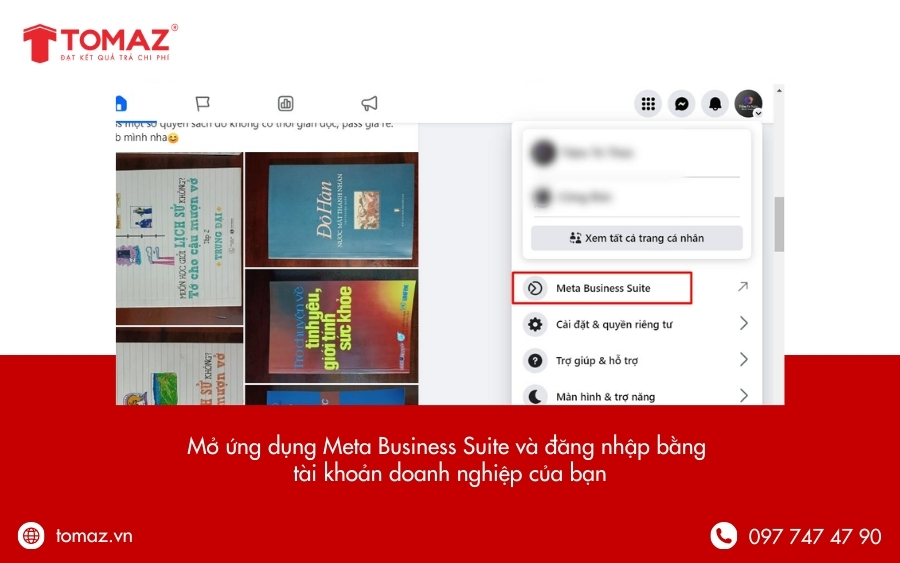Open the Facebook home tab
Image resolution: width=900 pixels, height=563 pixels.
click(121, 104)
